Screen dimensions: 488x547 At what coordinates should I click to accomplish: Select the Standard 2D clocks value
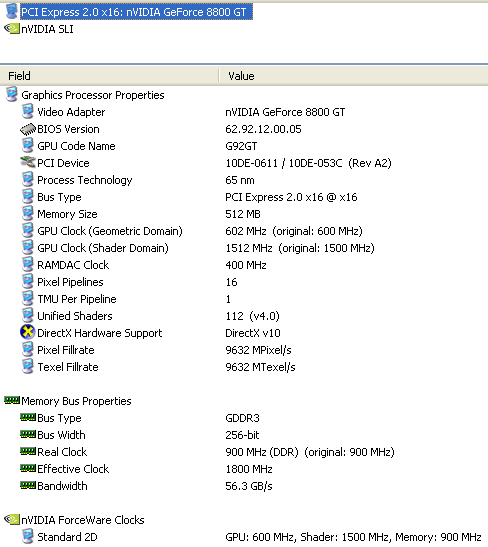point(353,537)
